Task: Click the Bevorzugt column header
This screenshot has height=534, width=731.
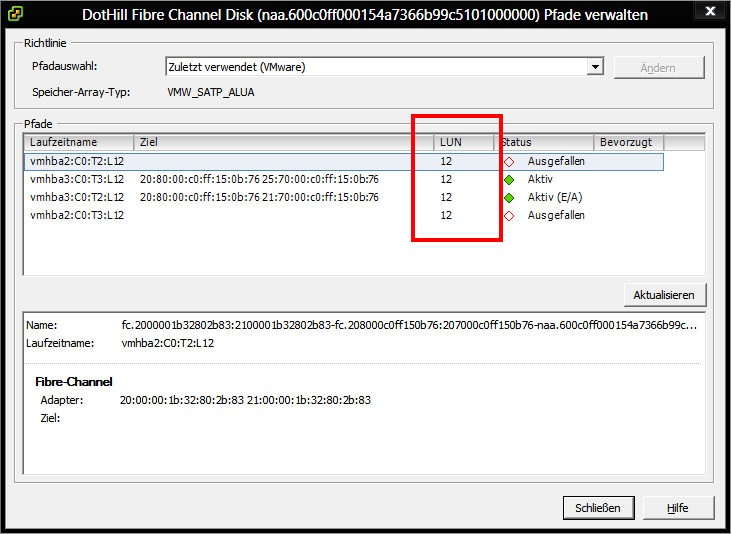Action: tap(628, 142)
